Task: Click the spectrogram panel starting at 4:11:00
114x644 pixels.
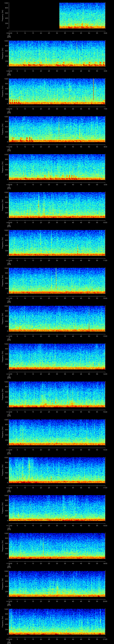Action: (57, 280)
